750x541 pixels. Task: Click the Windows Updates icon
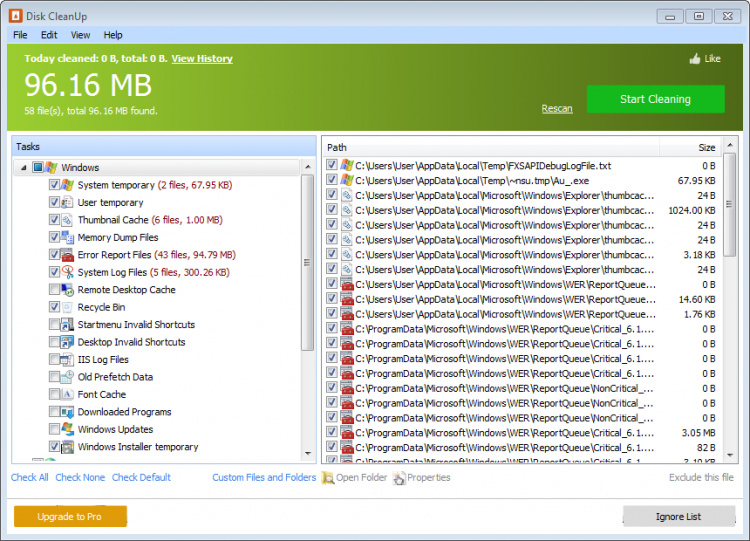[67, 429]
